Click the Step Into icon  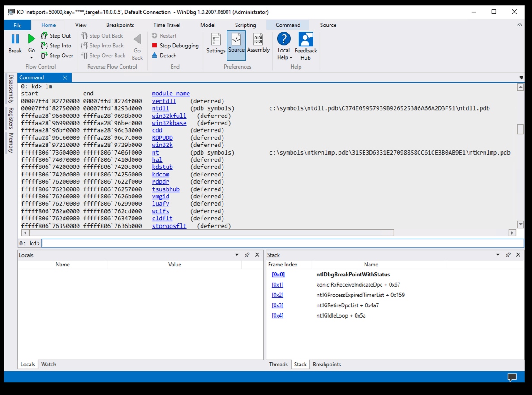point(44,46)
